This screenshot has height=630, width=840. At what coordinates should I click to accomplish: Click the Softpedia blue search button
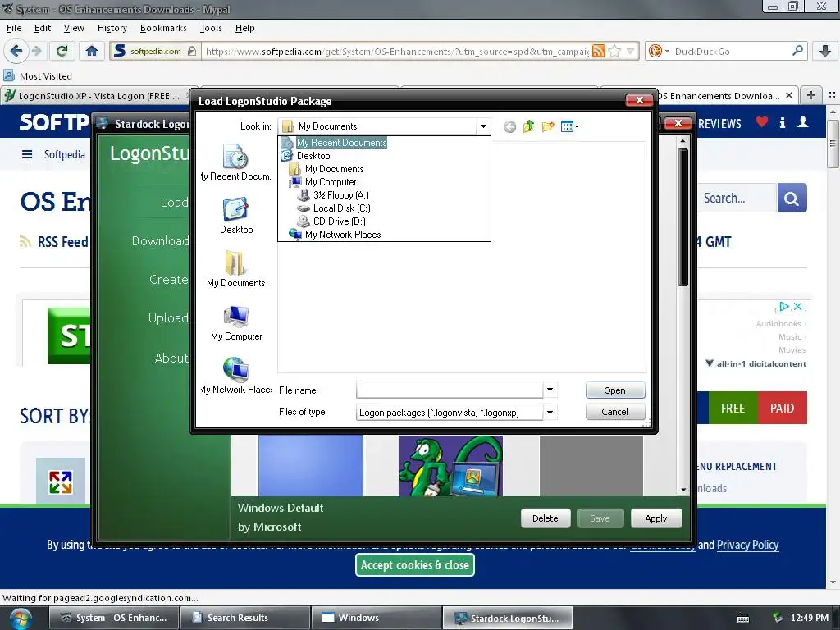(792, 199)
